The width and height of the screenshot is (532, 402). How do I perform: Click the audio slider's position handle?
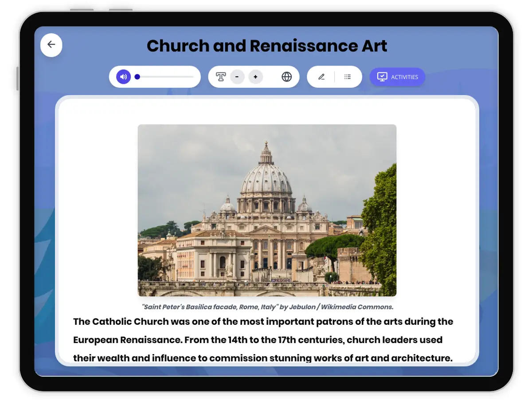click(x=137, y=77)
